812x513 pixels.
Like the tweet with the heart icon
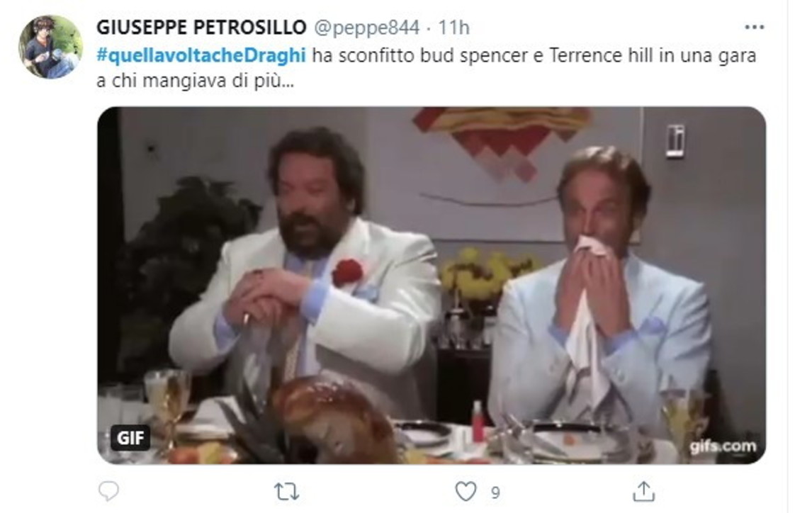466,491
